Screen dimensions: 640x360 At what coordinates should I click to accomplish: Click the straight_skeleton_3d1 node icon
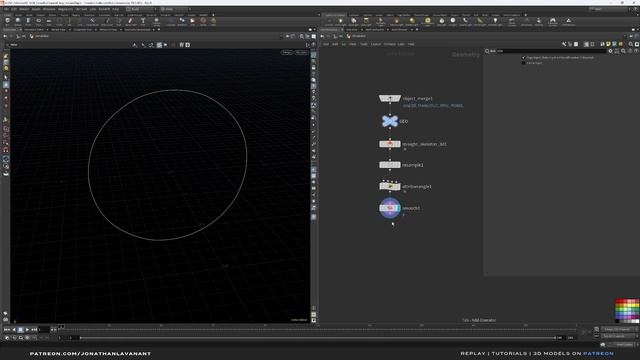390,144
